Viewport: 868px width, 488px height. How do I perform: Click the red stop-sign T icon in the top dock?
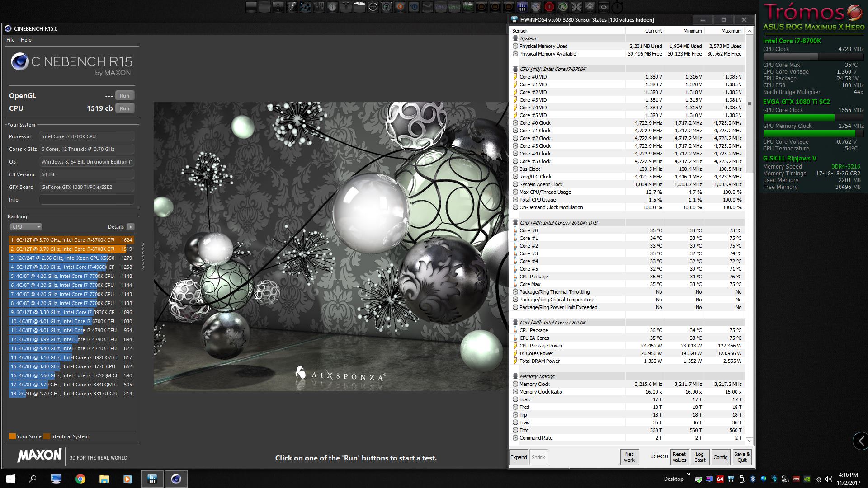click(x=549, y=6)
